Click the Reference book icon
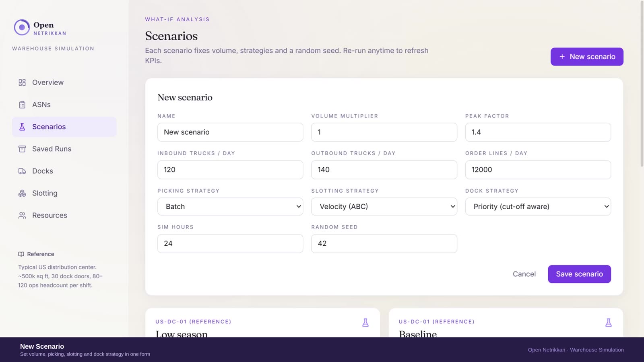644x362 pixels. 21,254
